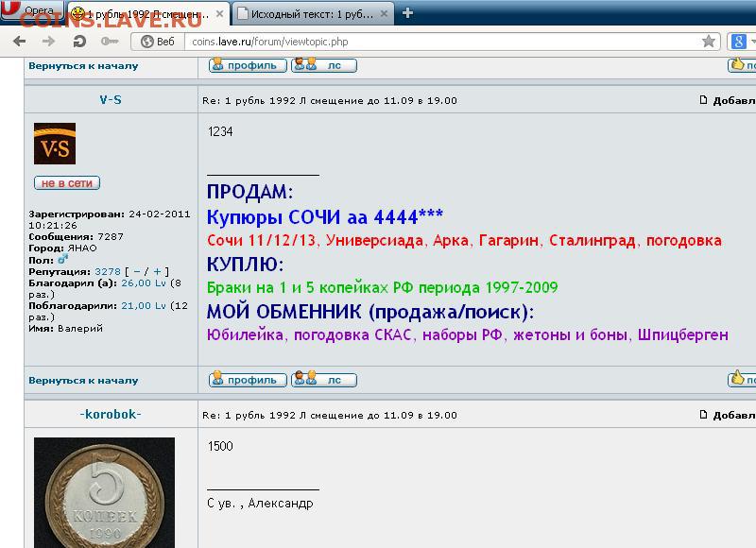Click the 'не в сети' status button
The image size is (756, 548).
pos(67,183)
